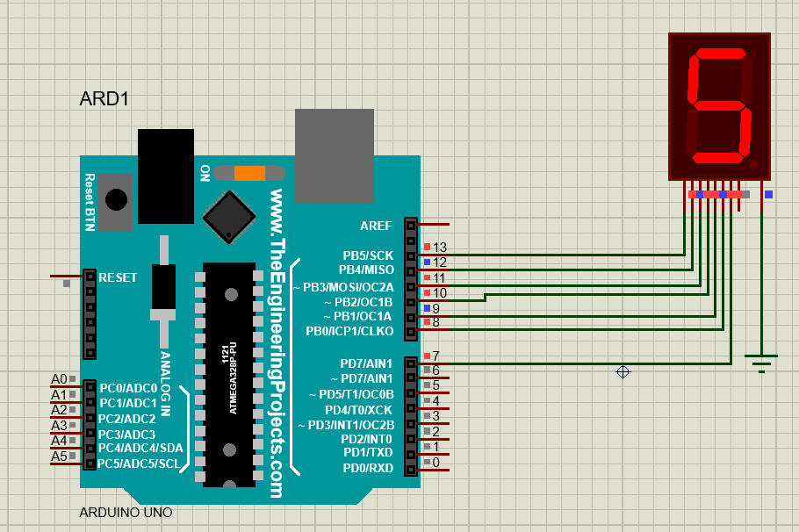Click the PD2/INT0 pin name
Viewport: 799px width, 532px height.
tap(366, 439)
